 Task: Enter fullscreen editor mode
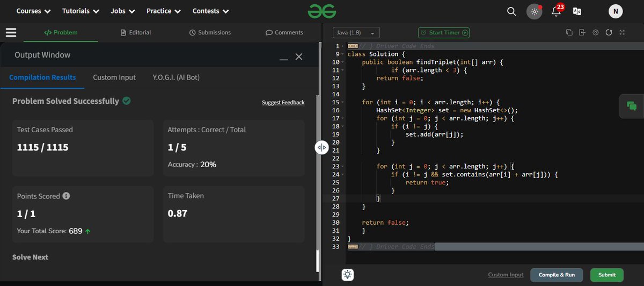[622, 32]
